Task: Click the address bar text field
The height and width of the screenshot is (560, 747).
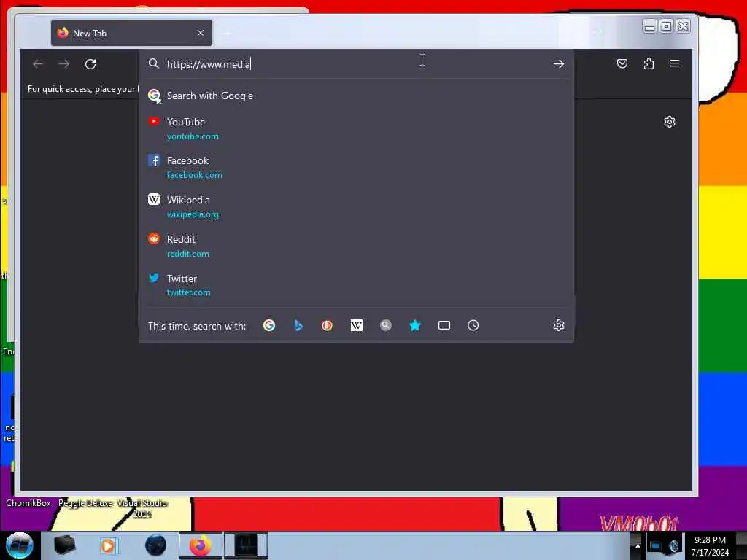Action: point(357,64)
